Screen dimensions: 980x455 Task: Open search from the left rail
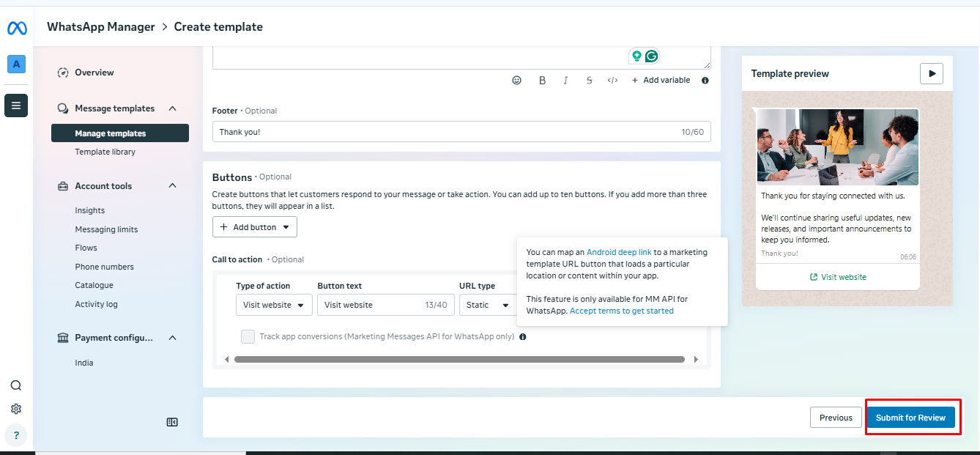[16, 385]
